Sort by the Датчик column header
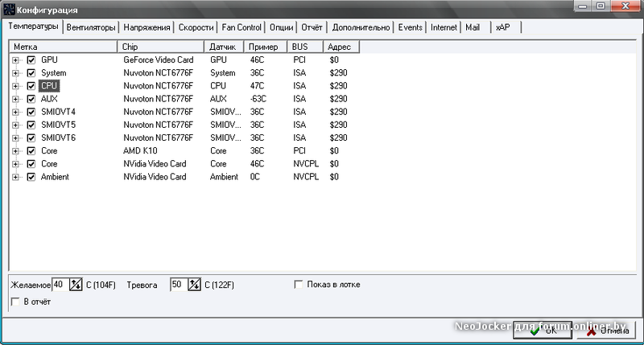The width and height of the screenshot is (644, 345). coord(224,47)
